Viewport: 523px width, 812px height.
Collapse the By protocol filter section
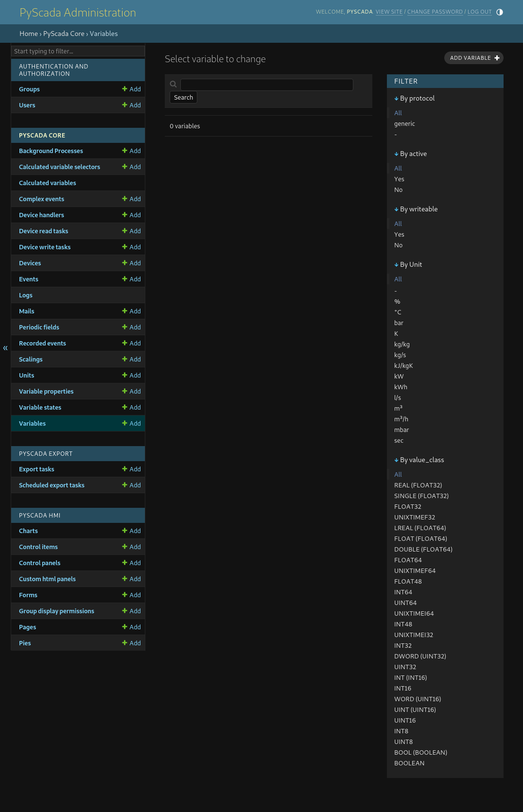coord(415,98)
